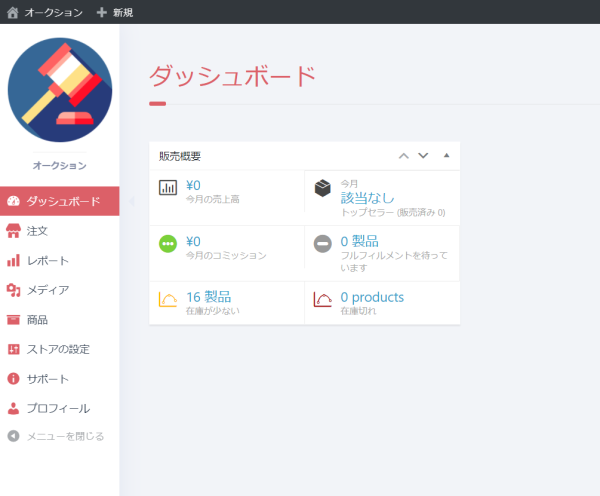Open プロフィール menu item
The height and width of the screenshot is (496, 600).
(60, 408)
